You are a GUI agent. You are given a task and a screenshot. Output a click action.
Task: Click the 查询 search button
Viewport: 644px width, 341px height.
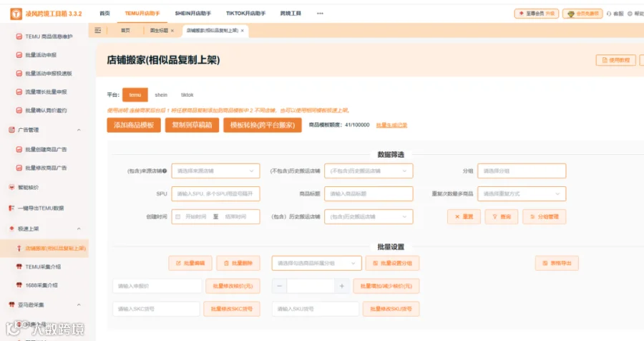click(502, 217)
